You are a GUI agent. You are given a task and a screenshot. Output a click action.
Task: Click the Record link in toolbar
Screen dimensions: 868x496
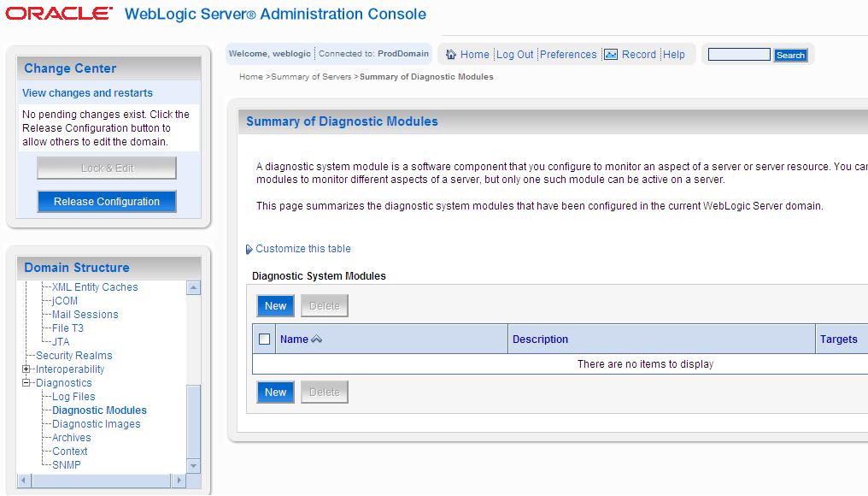pyautogui.click(x=639, y=55)
